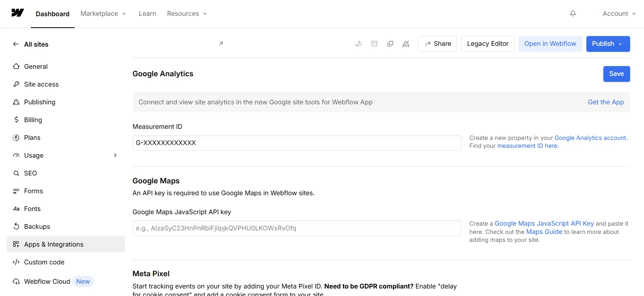The image size is (644, 296).
Task: Click the transfer site icon
Action: click(359, 44)
